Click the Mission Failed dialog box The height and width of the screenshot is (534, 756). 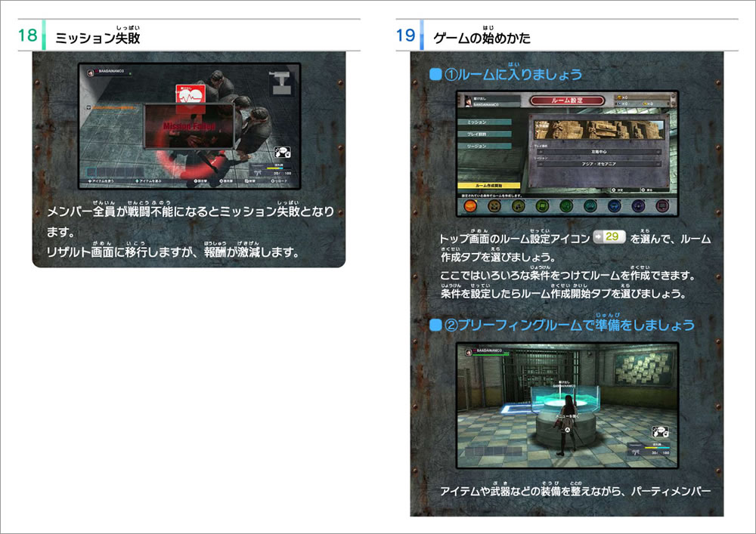click(x=190, y=126)
